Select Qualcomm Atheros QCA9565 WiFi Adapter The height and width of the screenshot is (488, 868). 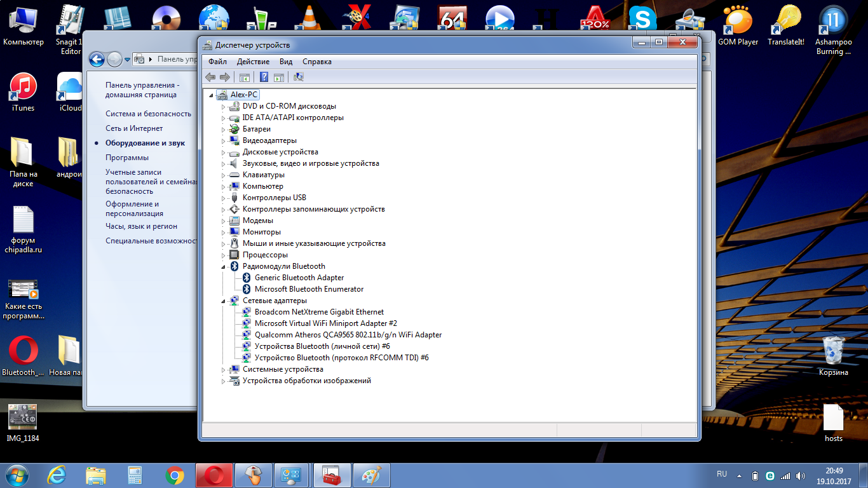click(348, 335)
